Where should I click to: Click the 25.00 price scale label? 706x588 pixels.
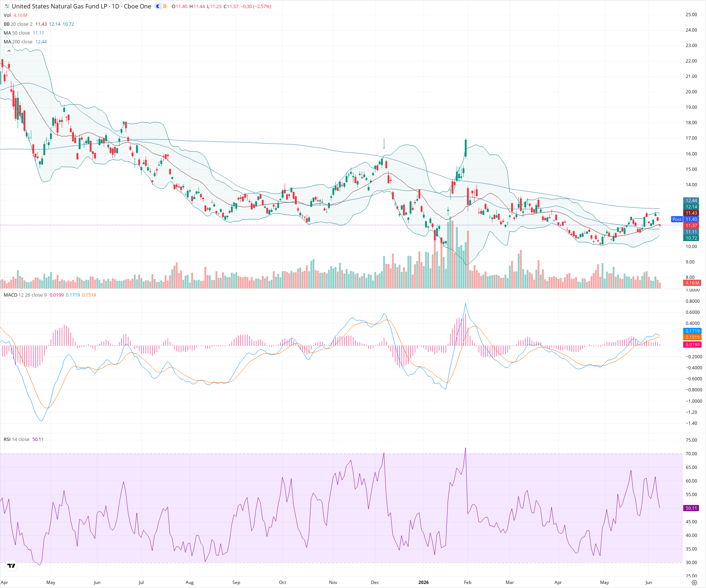[x=691, y=15]
